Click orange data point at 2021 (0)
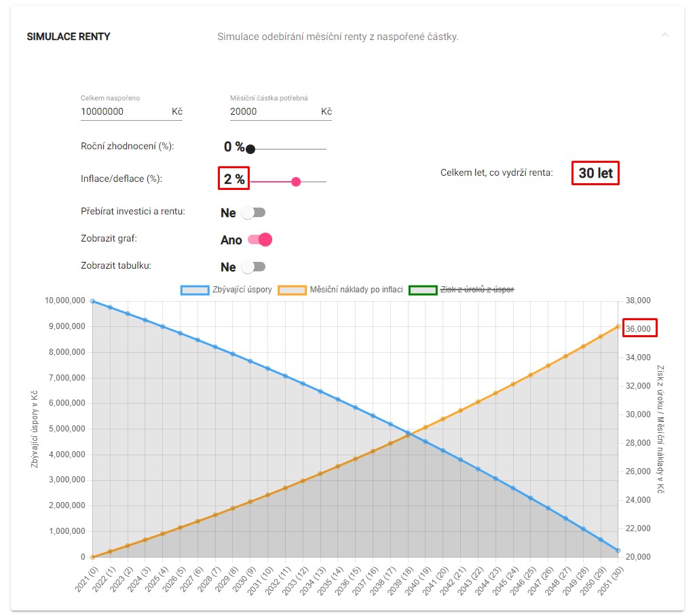 [x=92, y=557]
